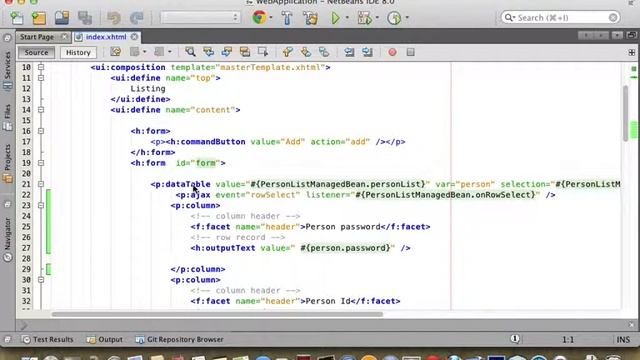640x360 pixels.
Task: Open the Profile Project dropdown arrow
Action: pos(407,18)
